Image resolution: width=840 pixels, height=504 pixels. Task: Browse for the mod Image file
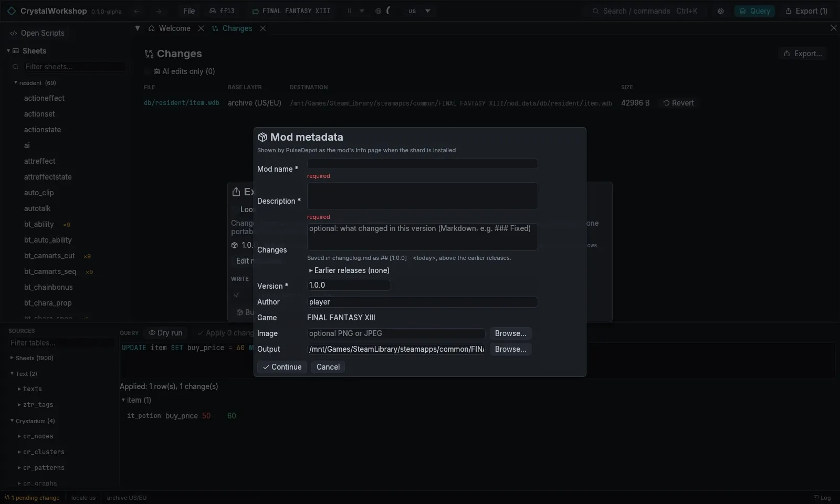510,333
